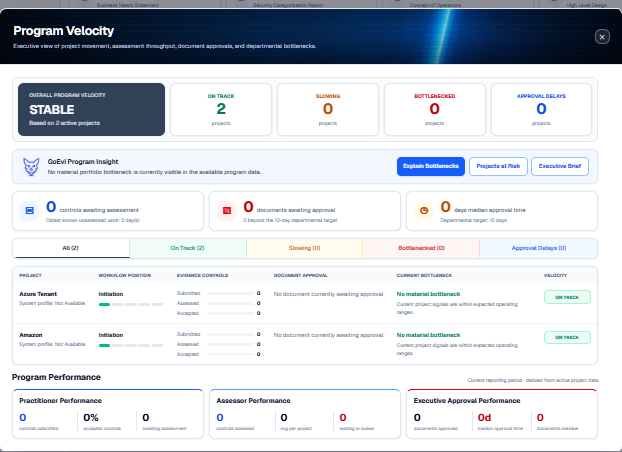Click Azure Tenant's Assessed evidence bar
The image size is (622, 452).
click(x=230, y=304)
